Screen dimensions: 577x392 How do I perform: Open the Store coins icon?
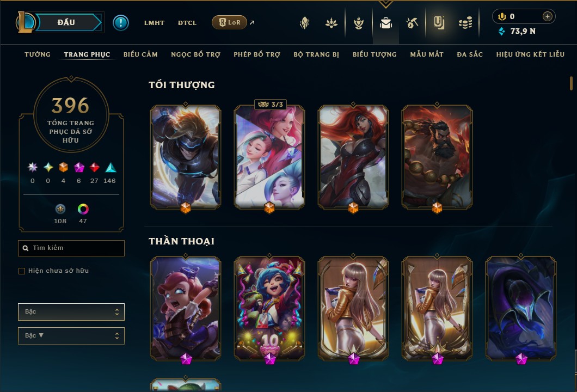tap(465, 23)
